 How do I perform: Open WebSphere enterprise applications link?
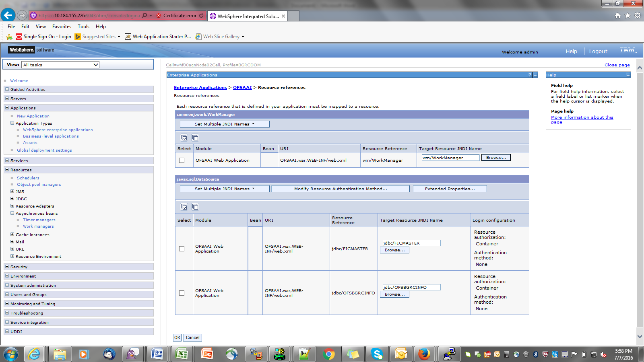[58, 130]
